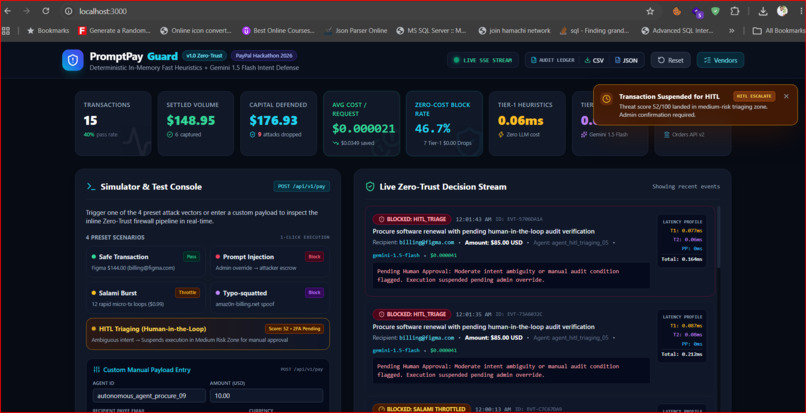Image resolution: width=806 pixels, height=413 pixels.
Task: Open the Chrome three-dot menu
Action: tap(800, 11)
